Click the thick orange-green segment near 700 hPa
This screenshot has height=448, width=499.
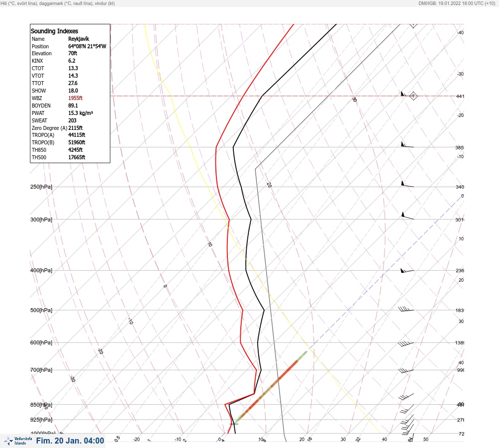(x=271, y=387)
